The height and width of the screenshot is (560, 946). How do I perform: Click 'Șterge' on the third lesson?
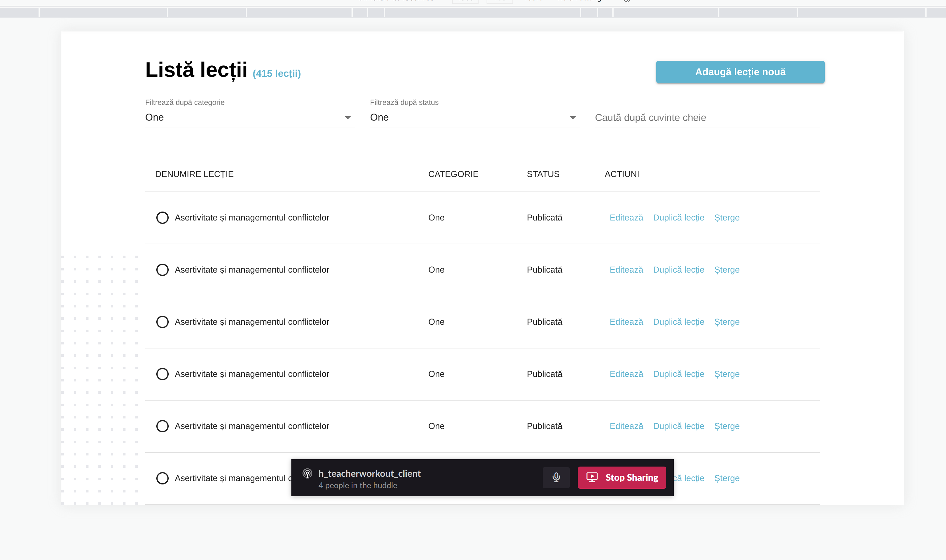pos(726,322)
